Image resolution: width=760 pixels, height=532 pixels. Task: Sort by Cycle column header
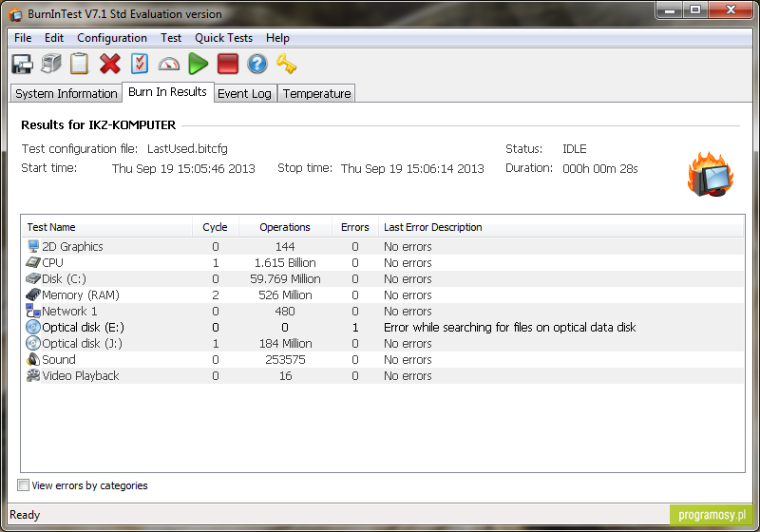(x=216, y=227)
